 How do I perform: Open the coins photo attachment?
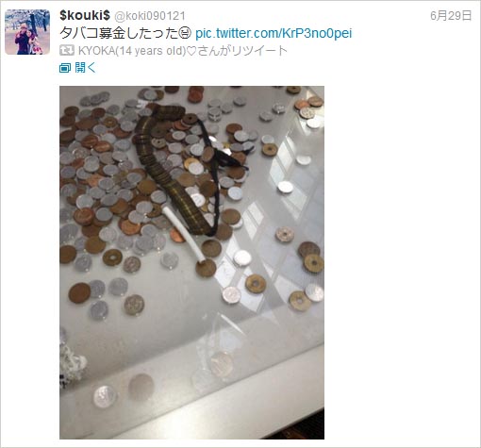191,262
